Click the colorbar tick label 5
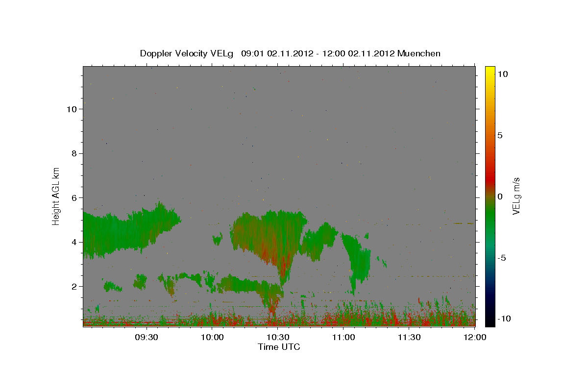 point(501,135)
